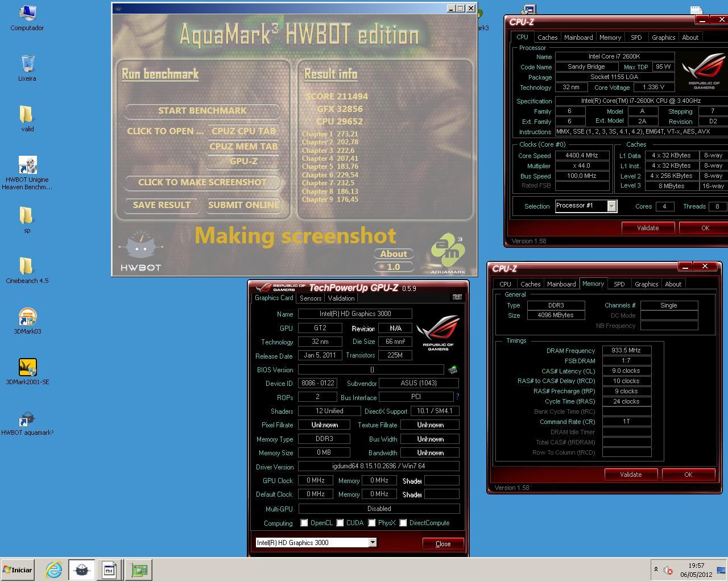Click the GPU-Z screenshot camera icon

coord(457,297)
